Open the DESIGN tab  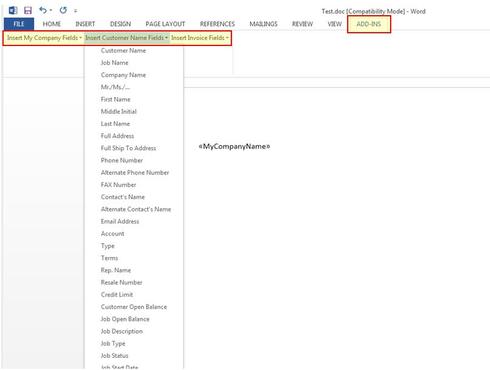(120, 24)
